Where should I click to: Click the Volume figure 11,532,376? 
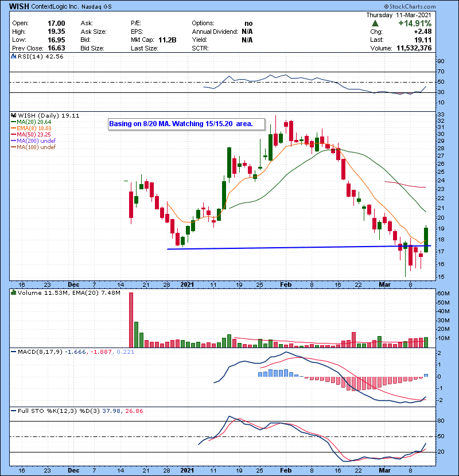[x=414, y=48]
